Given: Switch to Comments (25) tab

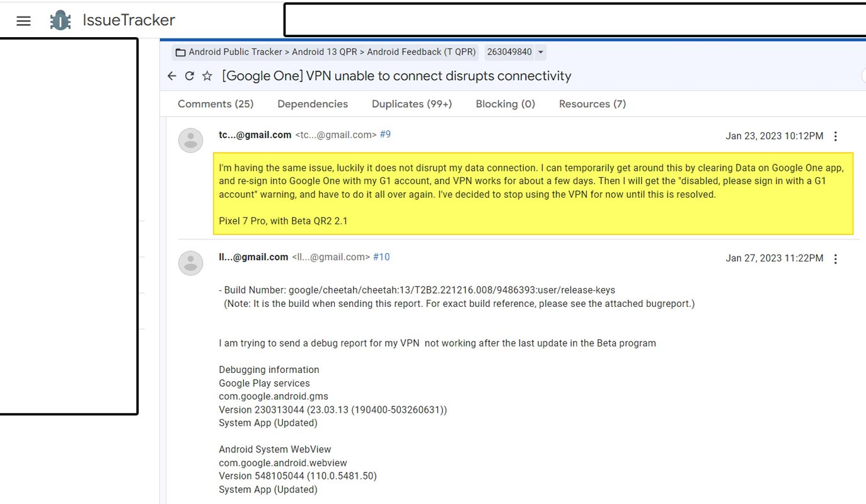Looking at the screenshot, I should pos(216,104).
